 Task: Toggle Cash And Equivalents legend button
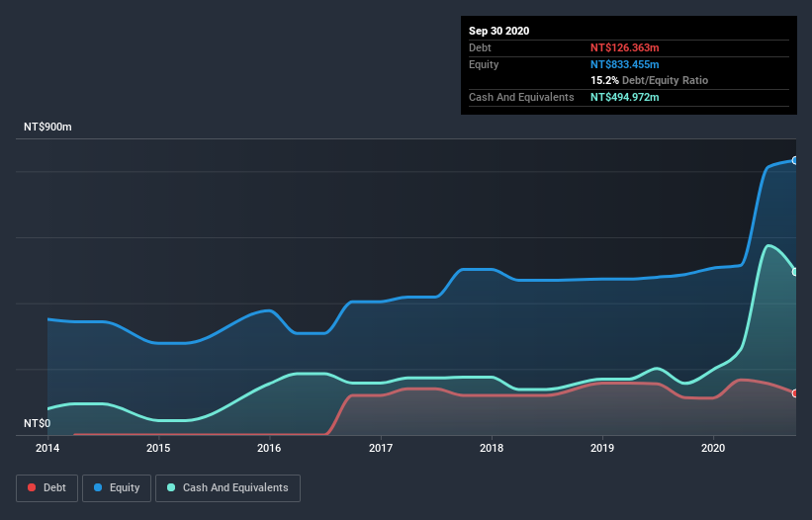click(227, 488)
